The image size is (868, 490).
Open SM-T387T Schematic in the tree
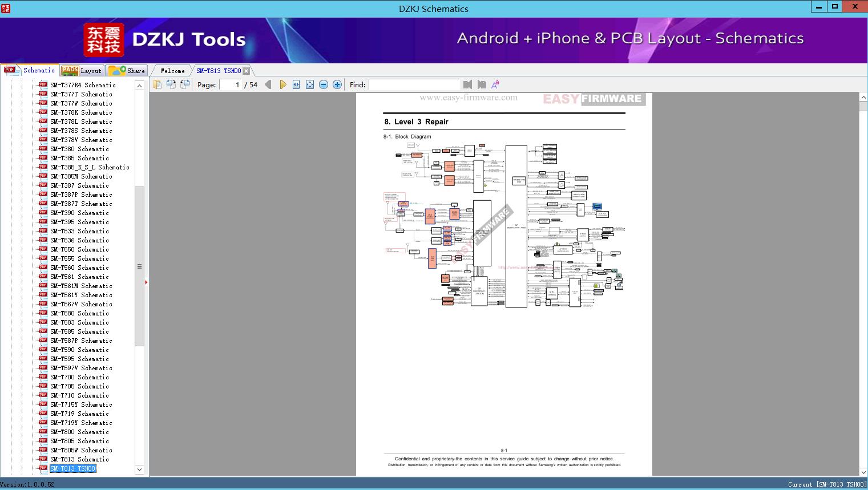(81, 204)
